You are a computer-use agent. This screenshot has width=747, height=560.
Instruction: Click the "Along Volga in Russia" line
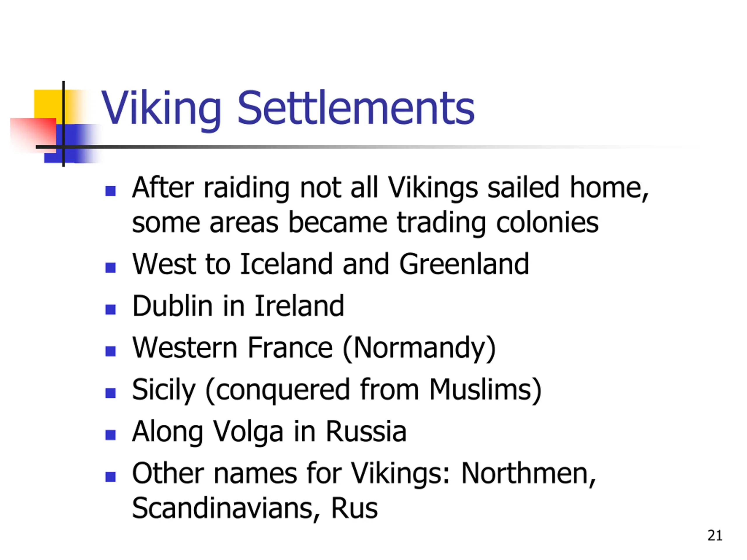click(x=269, y=431)
